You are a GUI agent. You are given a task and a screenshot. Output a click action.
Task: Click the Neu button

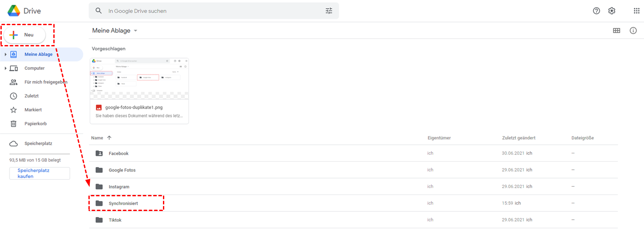pyautogui.click(x=25, y=35)
